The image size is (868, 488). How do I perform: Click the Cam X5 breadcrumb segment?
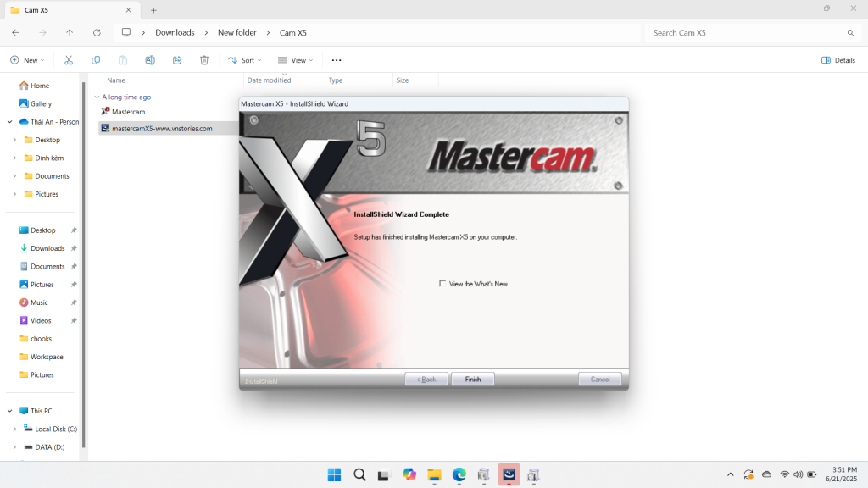[x=292, y=33]
